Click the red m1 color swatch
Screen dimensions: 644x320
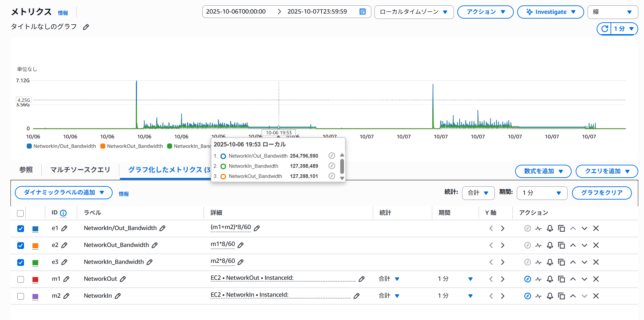(x=35, y=279)
